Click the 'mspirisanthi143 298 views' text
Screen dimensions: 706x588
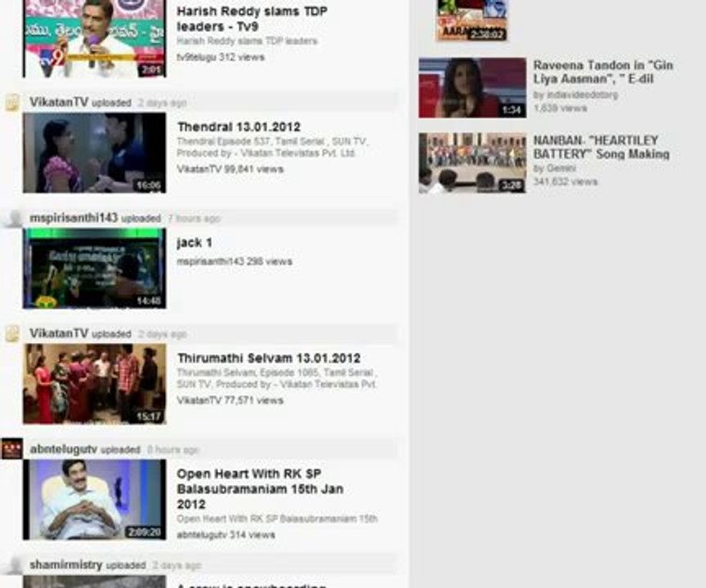(x=235, y=261)
